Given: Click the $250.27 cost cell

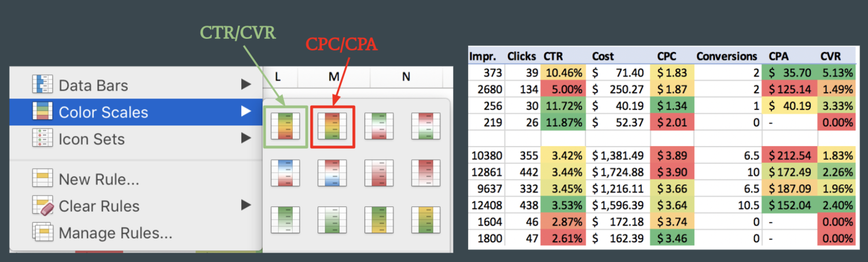Looking at the screenshot, I should pyautogui.click(x=617, y=89).
